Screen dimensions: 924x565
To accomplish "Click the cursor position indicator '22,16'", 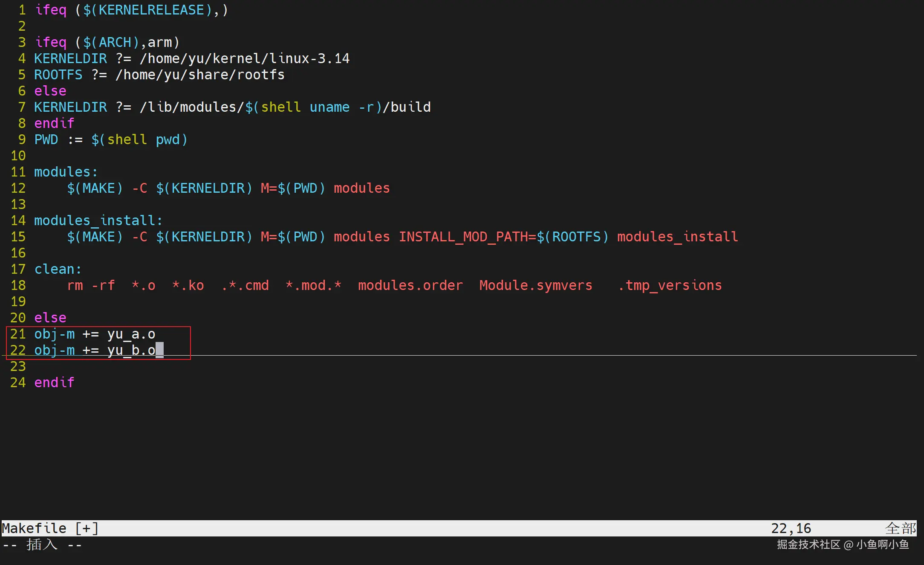I will coord(791,528).
